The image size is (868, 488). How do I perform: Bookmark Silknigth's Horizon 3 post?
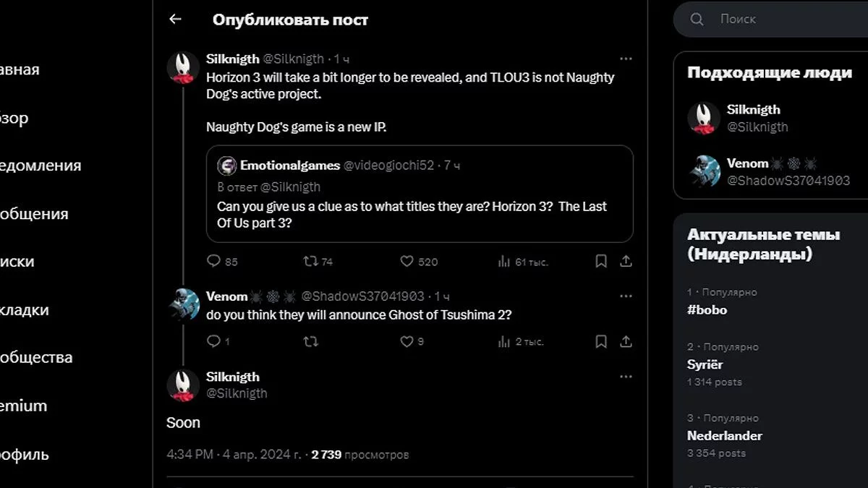coord(601,261)
